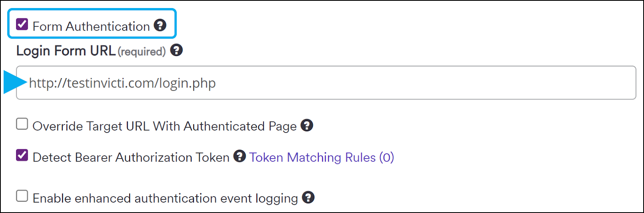The image size is (644, 213).
Task: Check the enhanced authentication event logging box
Action: point(22,196)
